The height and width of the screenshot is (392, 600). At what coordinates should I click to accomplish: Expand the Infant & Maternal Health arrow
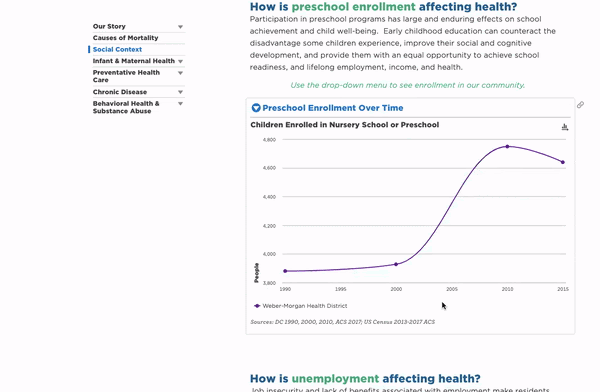click(x=180, y=61)
